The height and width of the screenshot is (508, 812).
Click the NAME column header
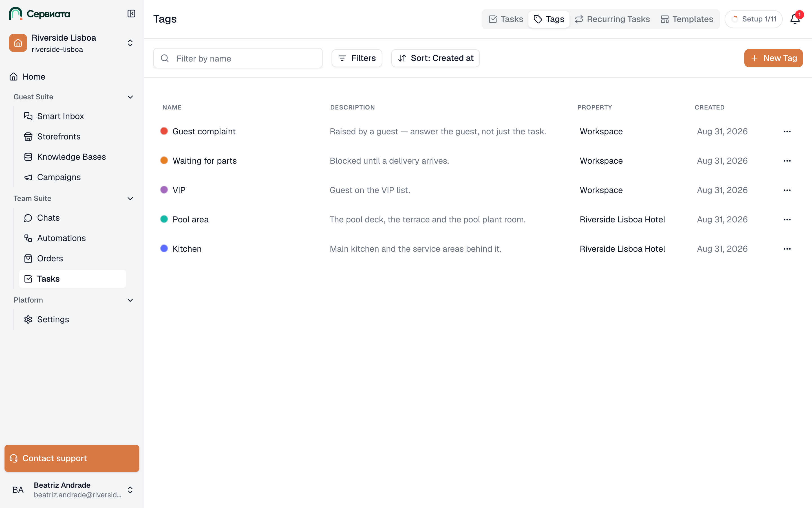tap(172, 107)
